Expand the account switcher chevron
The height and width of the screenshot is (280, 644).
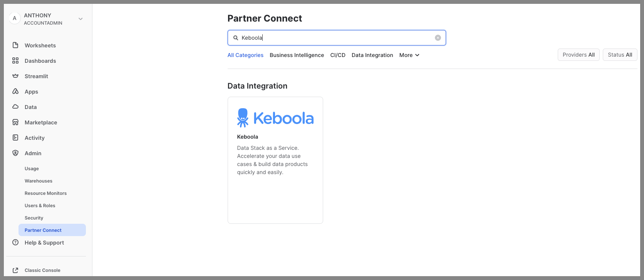click(x=80, y=19)
